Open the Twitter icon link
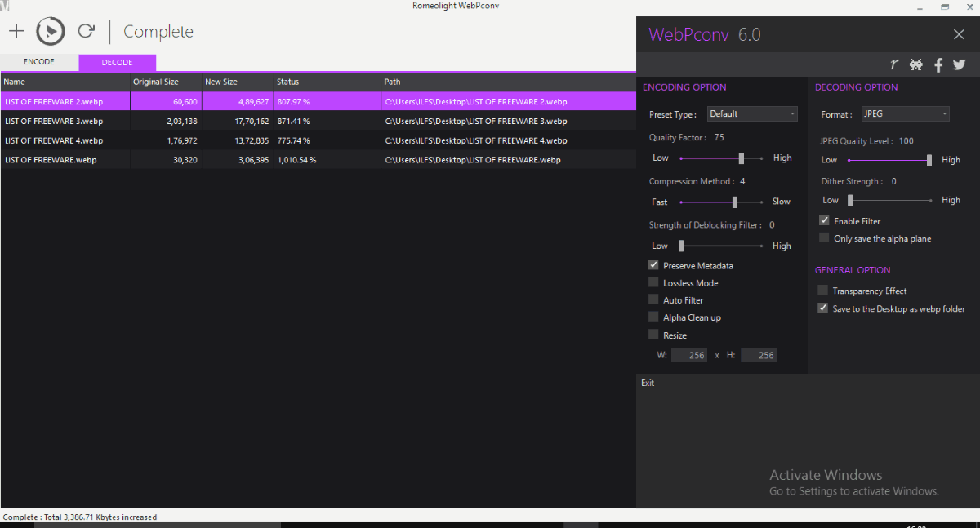 [959, 65]
